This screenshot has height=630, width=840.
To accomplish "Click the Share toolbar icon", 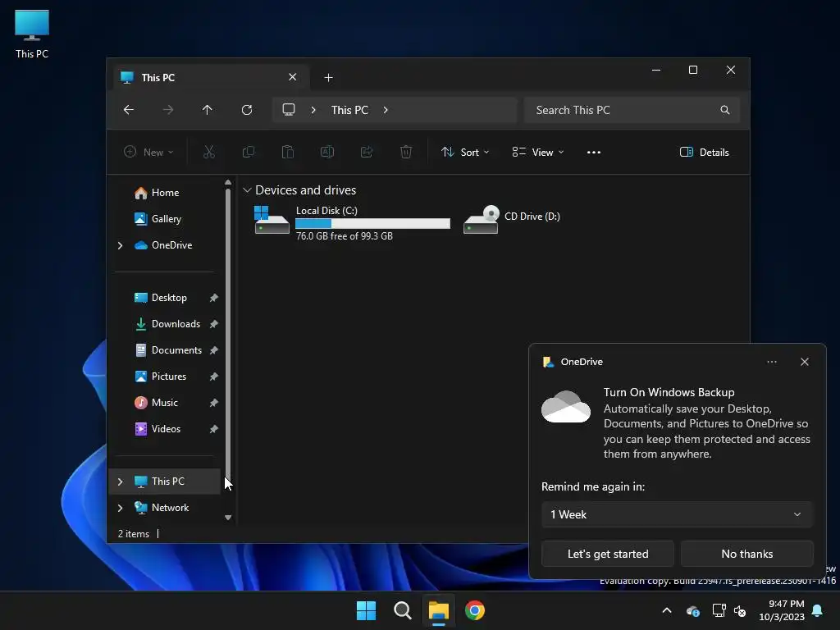I will tap(367, 152).
